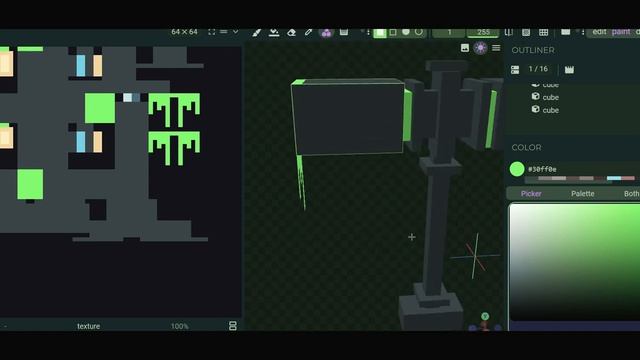Adjust the brush opacity slider showing 255

tap(483, 33)
